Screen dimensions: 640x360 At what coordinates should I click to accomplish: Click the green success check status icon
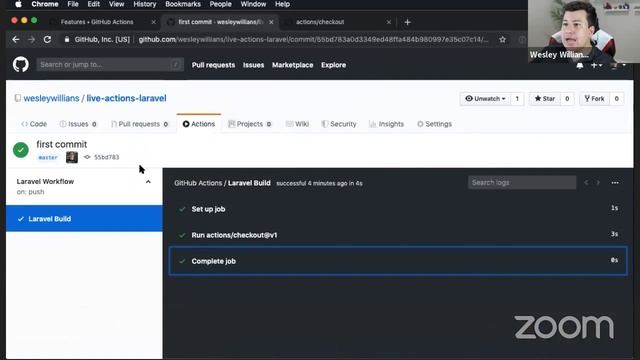point(21,150)
